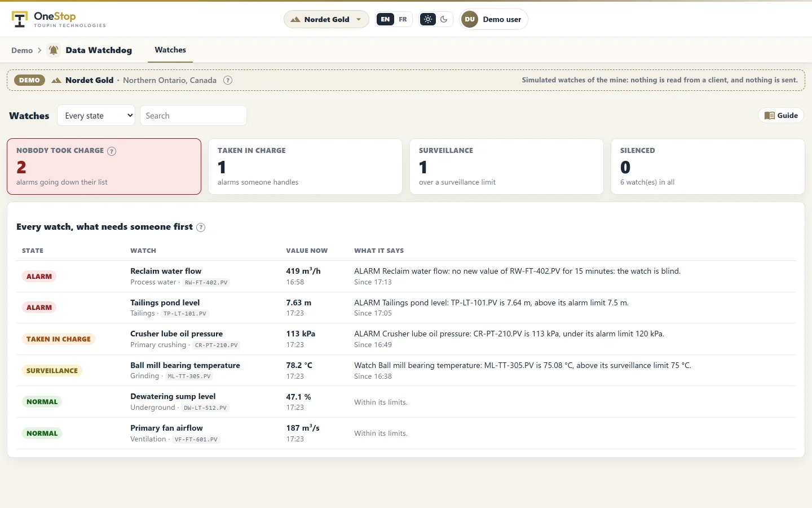Switch to light theme sun icon
812x508 pixels.
428,19
